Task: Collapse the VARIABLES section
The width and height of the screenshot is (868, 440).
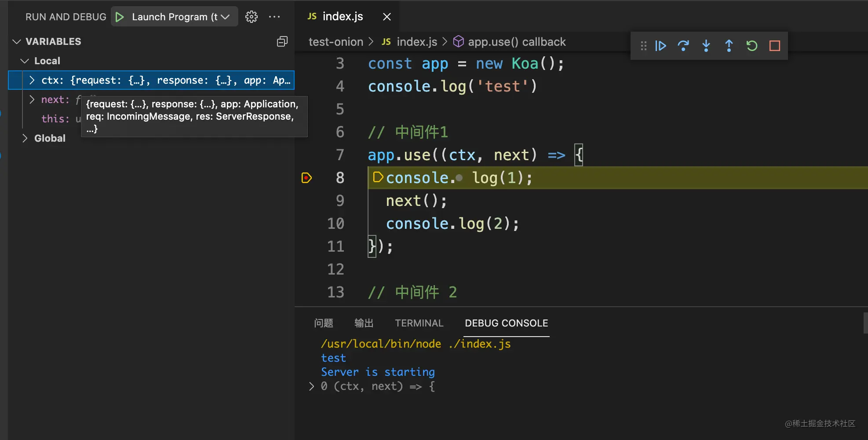Action: 17,41
